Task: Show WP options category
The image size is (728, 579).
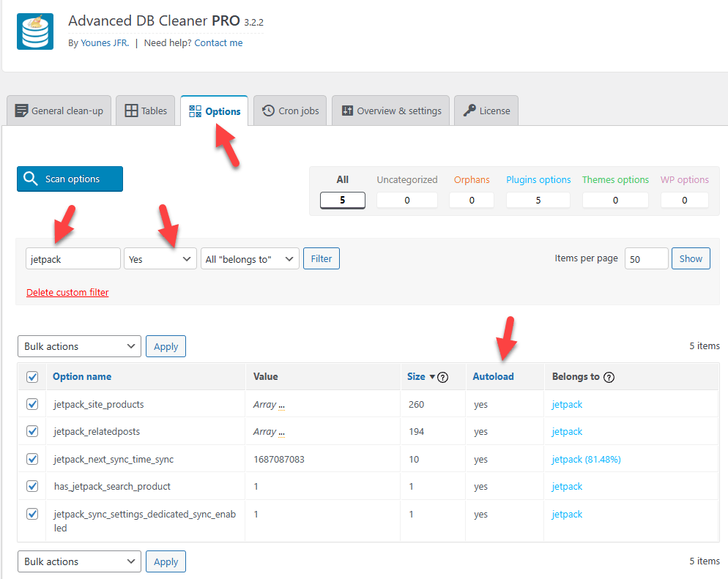Action: [x=685, y=192]
